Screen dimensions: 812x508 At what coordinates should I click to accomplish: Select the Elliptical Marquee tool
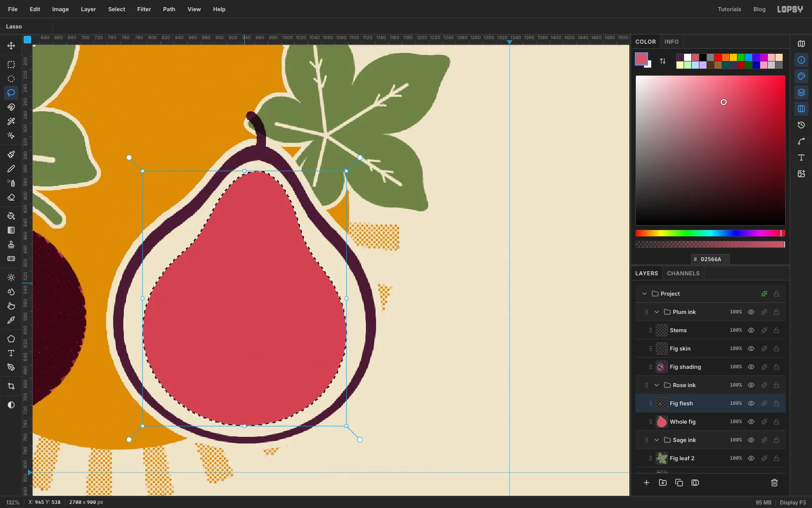click(x=11, y=79)
